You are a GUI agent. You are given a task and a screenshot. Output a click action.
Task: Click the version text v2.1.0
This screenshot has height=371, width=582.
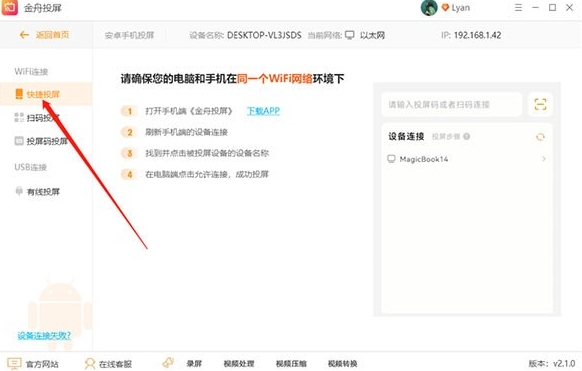(564, 363)
